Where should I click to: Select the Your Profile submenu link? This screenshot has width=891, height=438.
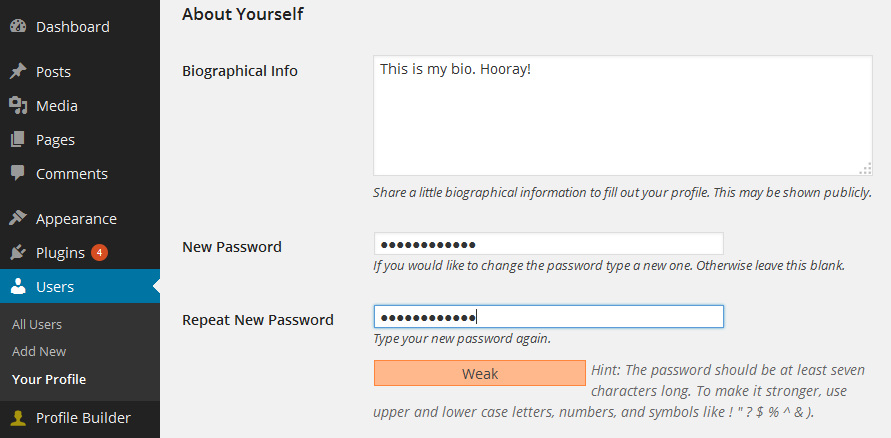click(x=49, y=379)
